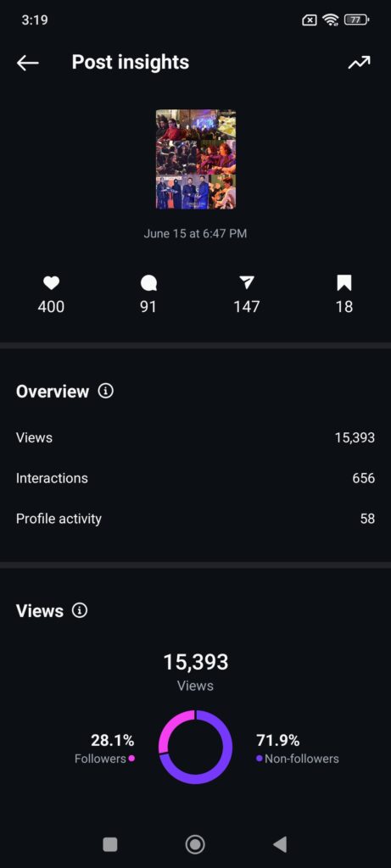Tap the Android recent apps square
Screen dimensions: 391x868
point(110,844)
